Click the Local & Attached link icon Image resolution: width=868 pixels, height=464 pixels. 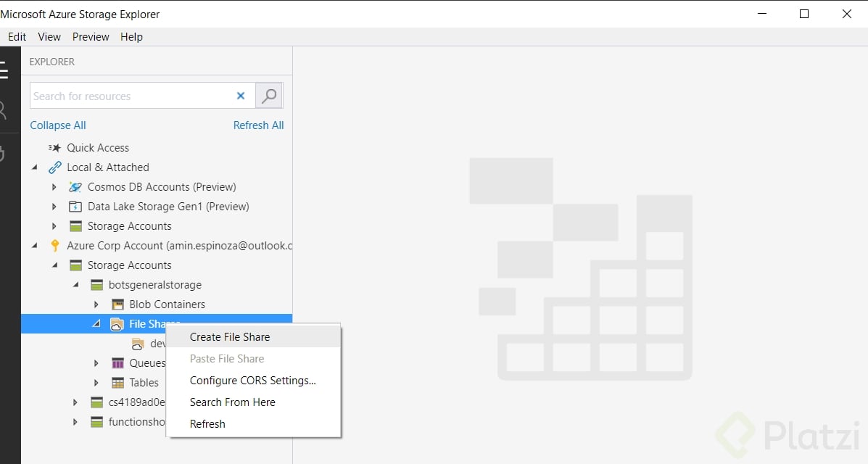(55, 167)
